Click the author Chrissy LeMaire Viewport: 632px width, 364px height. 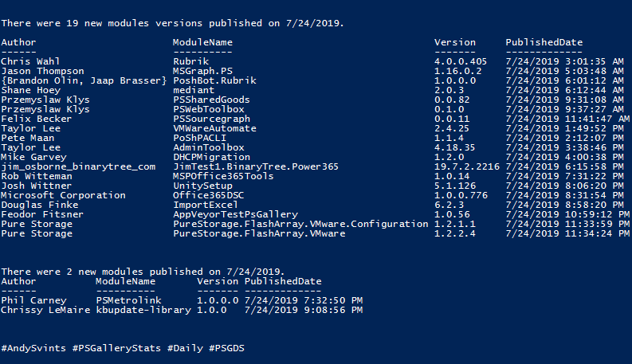45,310
